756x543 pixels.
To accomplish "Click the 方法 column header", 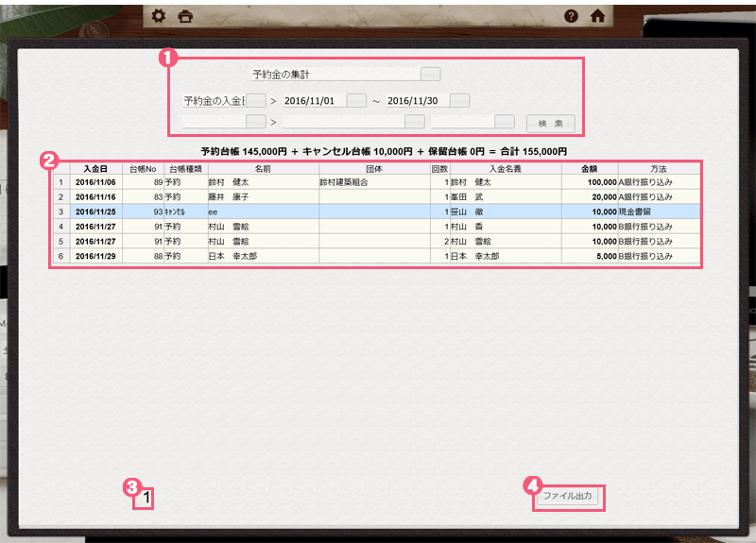I will pyautogui.click(x=659, y=169).
